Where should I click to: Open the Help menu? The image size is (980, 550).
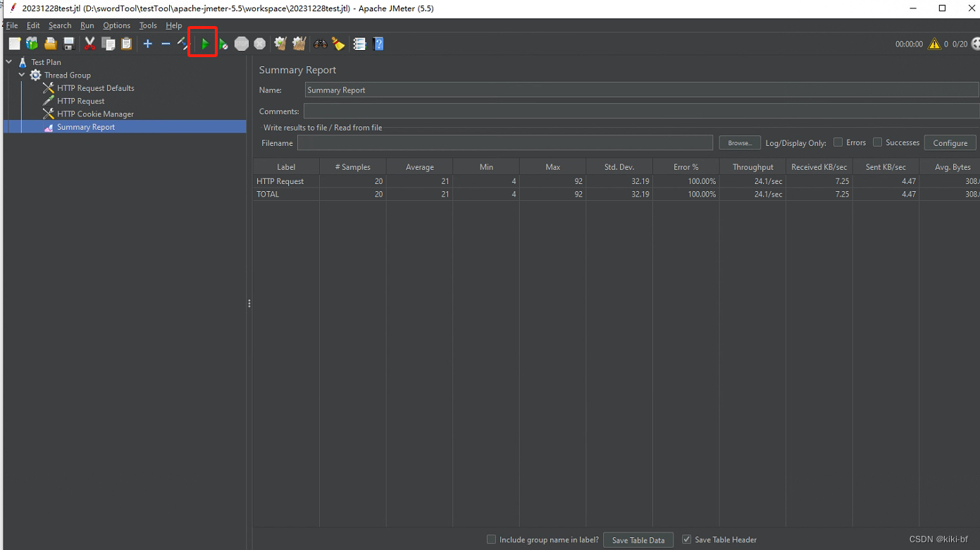(x=174, y=25)
